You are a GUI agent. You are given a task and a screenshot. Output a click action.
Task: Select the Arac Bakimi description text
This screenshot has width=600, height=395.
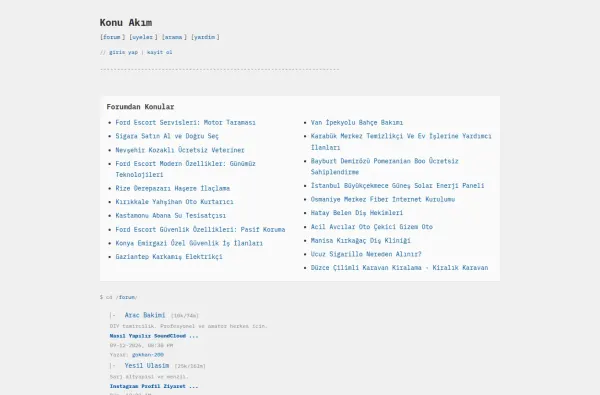click(x=188, y=326)
